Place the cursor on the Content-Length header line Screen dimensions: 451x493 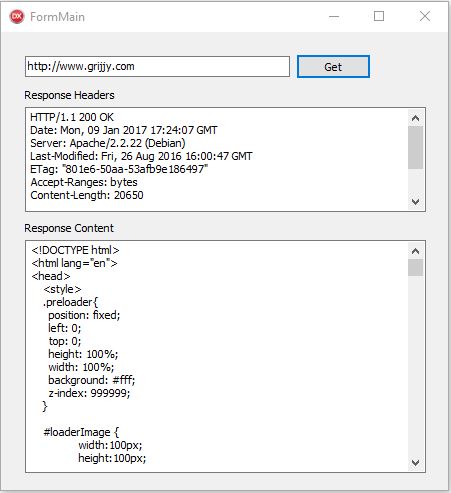tap(87, 195)
